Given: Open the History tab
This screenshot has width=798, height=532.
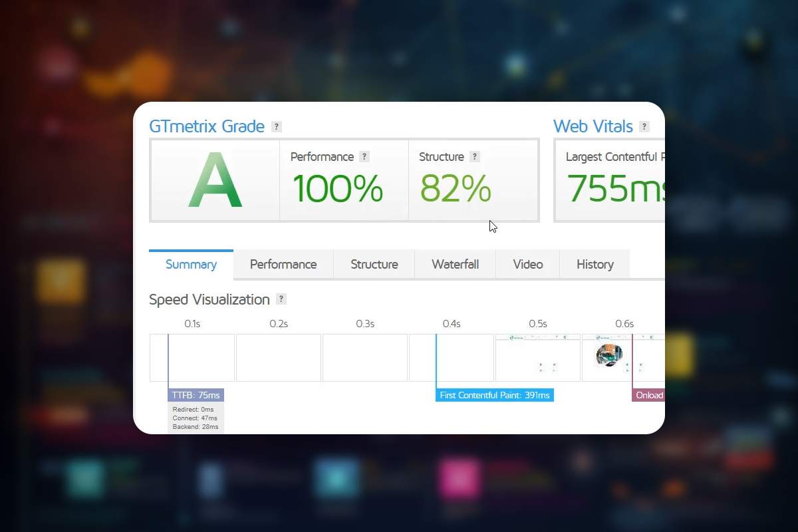Looking at the screenshot, I should (595, 264).
